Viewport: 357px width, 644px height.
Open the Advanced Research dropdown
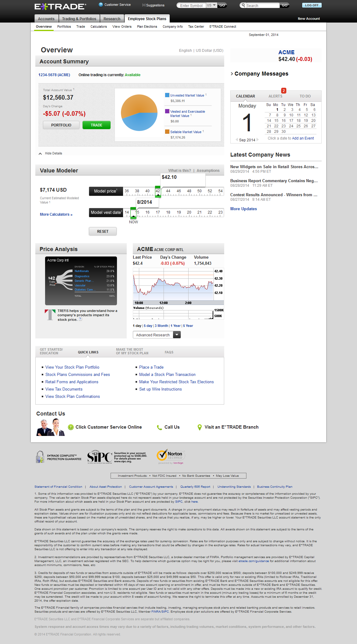[157, 335]
